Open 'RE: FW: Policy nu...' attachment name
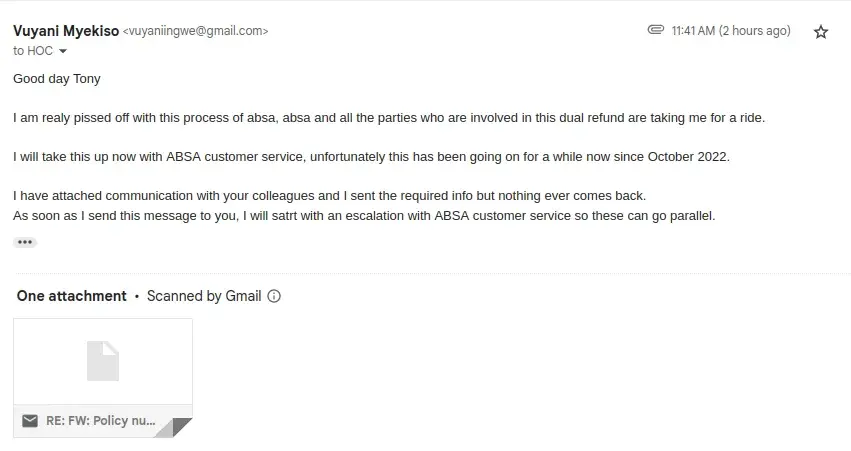851x451 pixels. tap(101, 421)
